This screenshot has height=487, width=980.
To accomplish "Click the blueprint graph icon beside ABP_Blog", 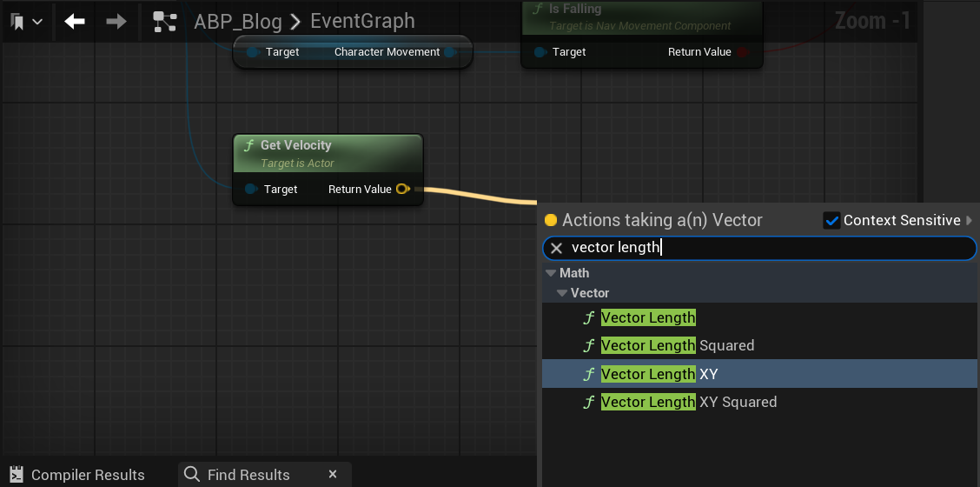I will click(x=165, y=22).
